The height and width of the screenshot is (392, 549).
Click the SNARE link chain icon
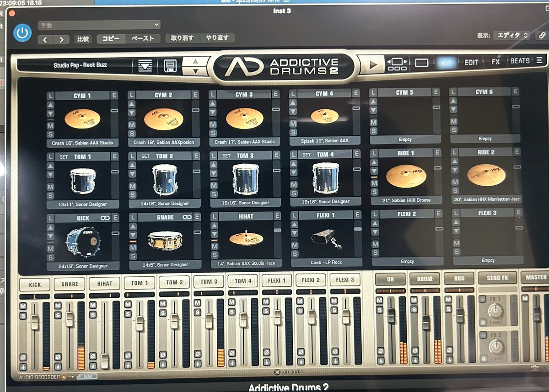click(187, 217)
